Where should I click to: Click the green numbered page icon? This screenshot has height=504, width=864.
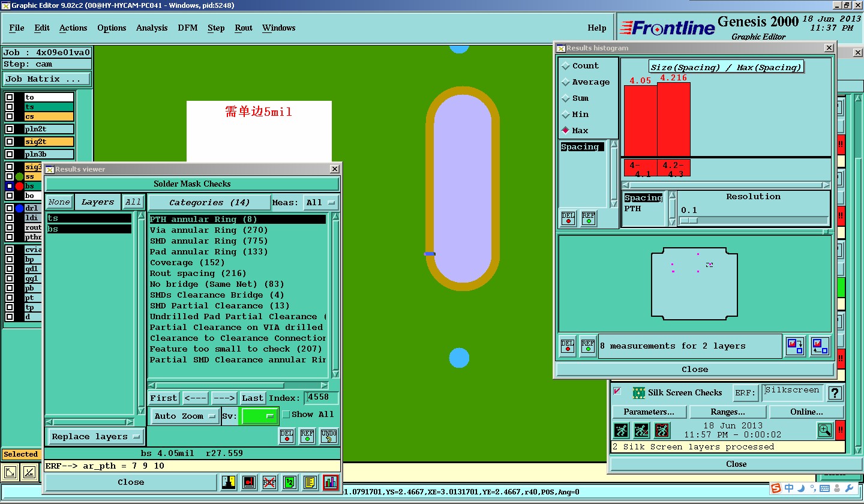tap(290, 482)
